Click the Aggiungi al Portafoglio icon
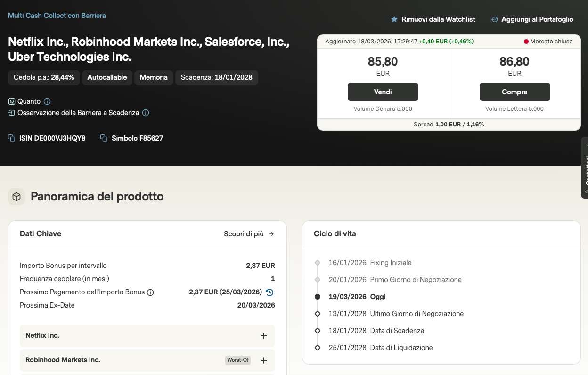 click(x=494, y=19)
